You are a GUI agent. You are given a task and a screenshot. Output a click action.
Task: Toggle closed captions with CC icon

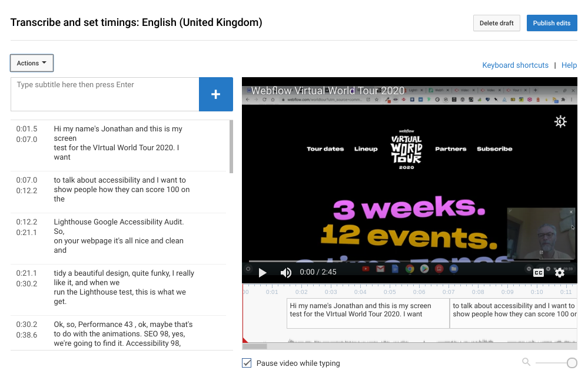pyautogui.click(x=539, y=273)
